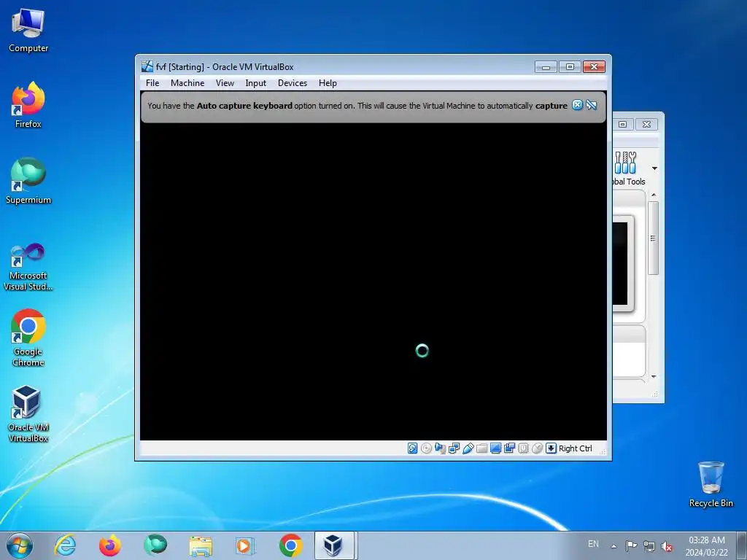Click the Right Ctrl host key label
The image size is (747, 560).
pyautogui.click(x=575, y=448)
